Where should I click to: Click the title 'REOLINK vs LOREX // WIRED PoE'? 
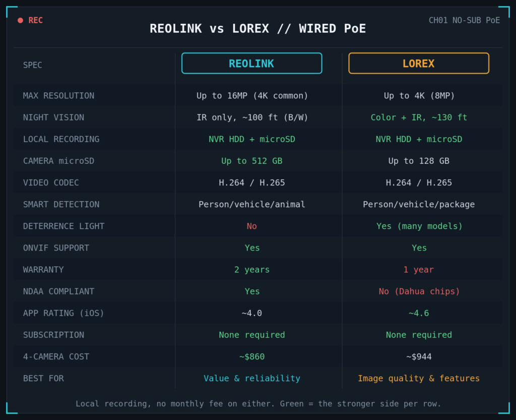click(x=257, y=29)
